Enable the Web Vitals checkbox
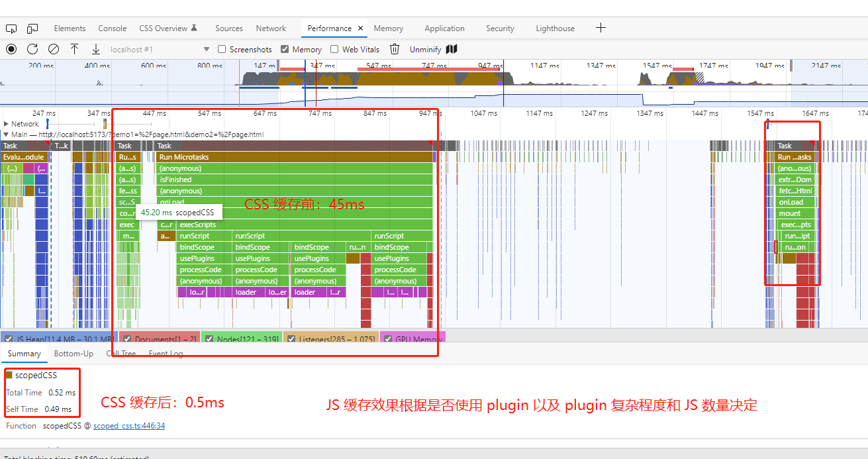This screenshot has height=459, width=868. coord(334,49)
